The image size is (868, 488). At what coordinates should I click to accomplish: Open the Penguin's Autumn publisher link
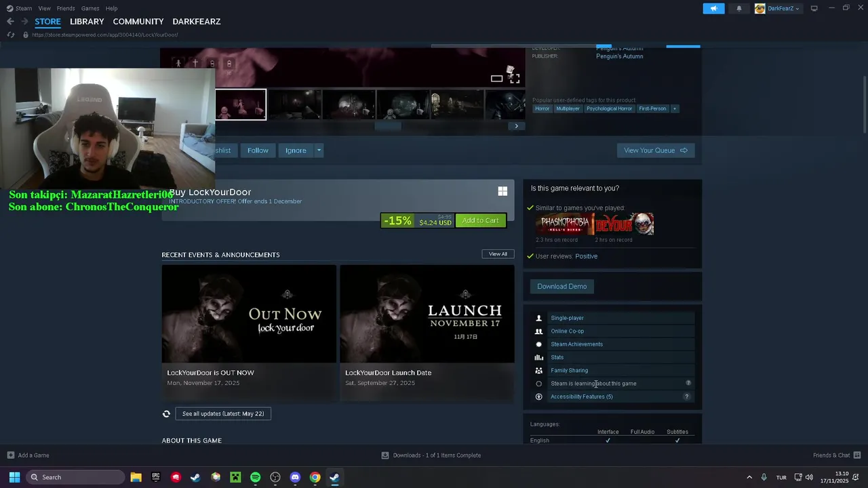coord(620,56)
